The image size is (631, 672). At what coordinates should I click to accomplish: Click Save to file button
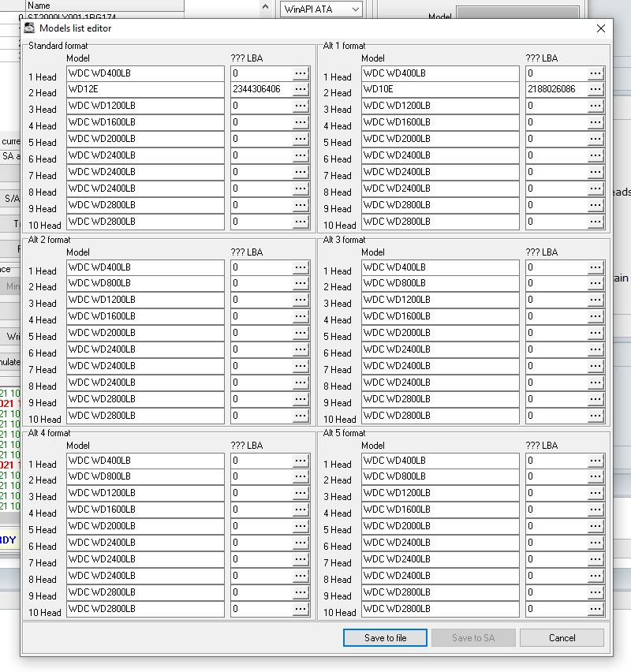point(385,638)
